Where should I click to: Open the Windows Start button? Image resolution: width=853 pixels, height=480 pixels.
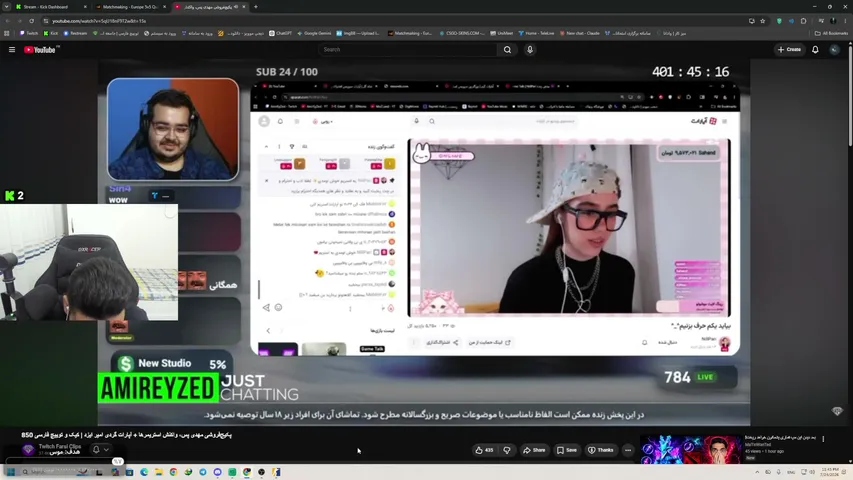coord(11,472)
